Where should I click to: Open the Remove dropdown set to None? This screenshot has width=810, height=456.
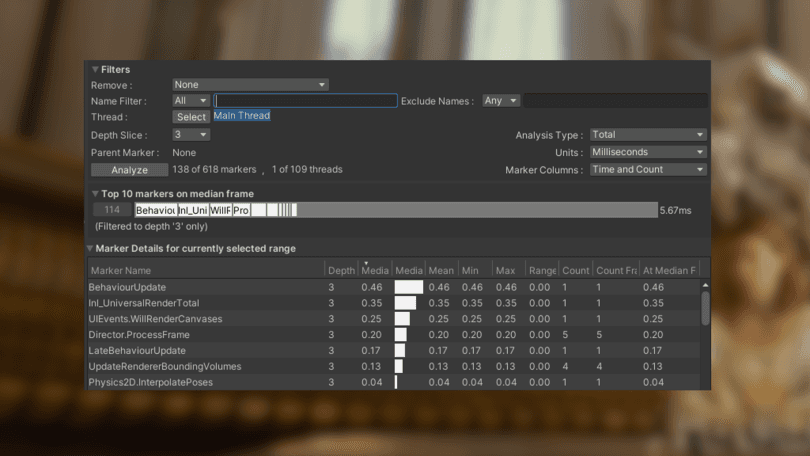pyautogui.click(x=251, y=85)
